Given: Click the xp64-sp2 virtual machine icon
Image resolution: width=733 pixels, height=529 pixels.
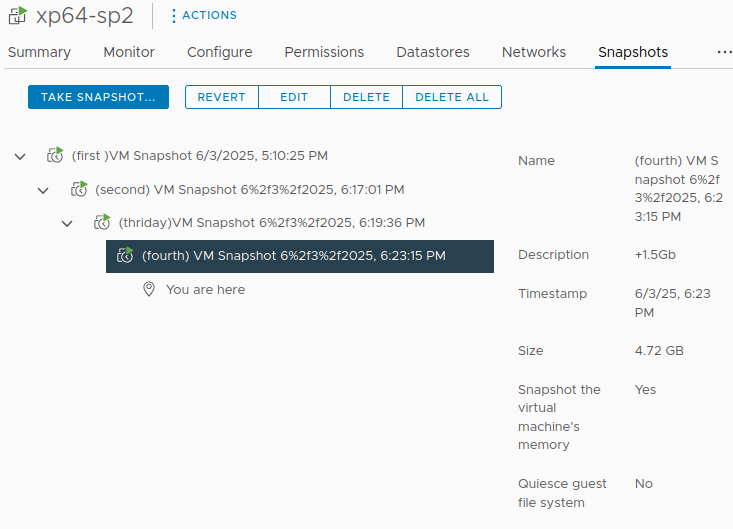Looking at the screenshot, I should point(16,16).
